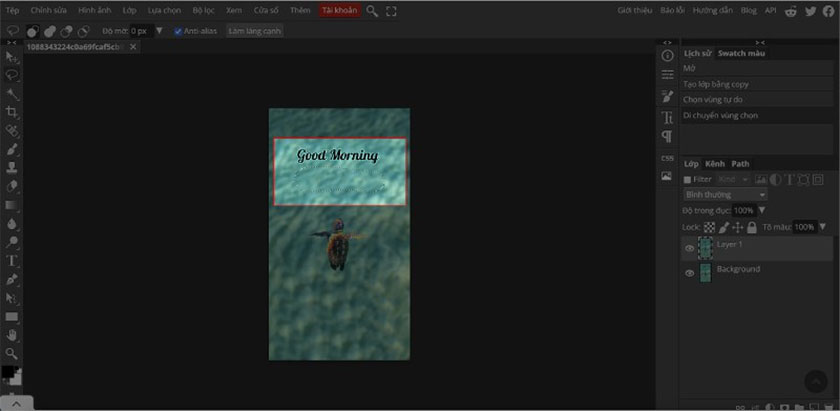The image size is (840, 411).
Task: Select the Move tool in the toolbox
Action: click(11, 56)
